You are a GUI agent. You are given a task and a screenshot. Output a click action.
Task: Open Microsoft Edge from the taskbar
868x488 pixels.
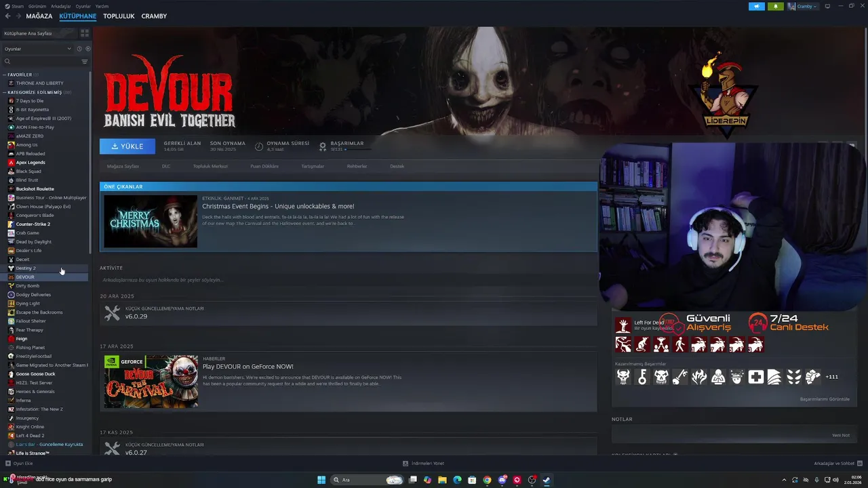(x=457, y=480)
